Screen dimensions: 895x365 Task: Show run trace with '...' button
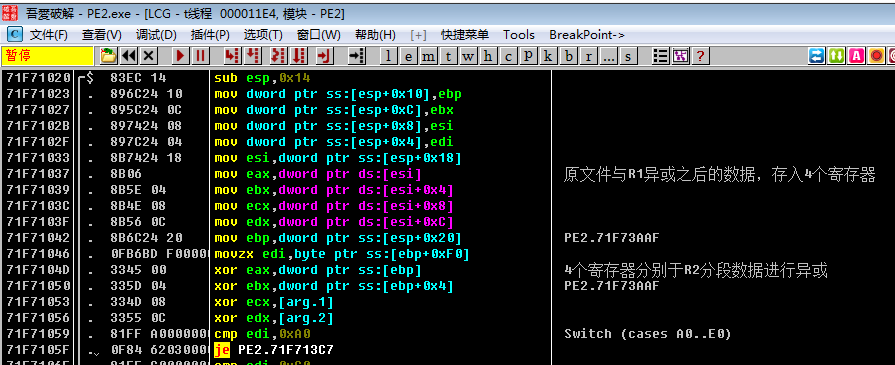[608, 56]
